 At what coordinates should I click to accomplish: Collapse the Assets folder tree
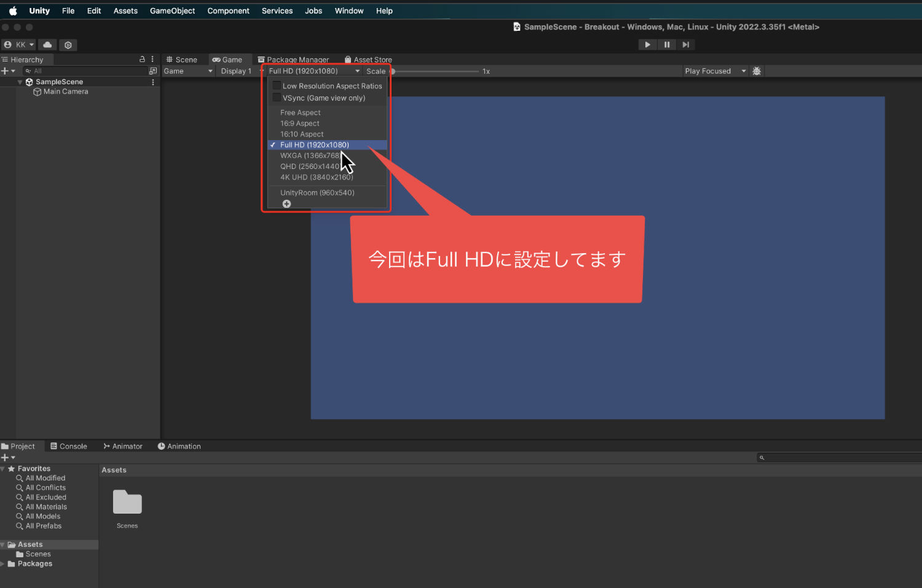pyautogui.click(x=3, y=545)
